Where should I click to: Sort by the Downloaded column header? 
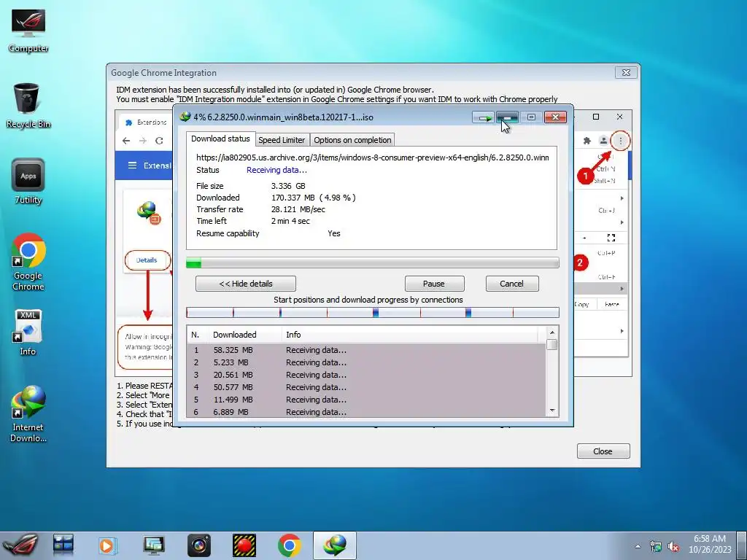[245, 335]
